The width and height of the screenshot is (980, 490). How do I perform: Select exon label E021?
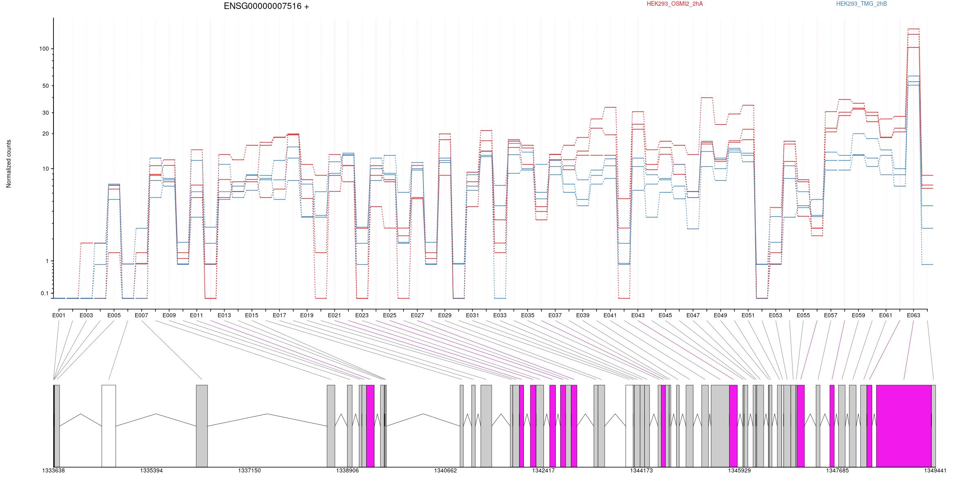[334, 315]
